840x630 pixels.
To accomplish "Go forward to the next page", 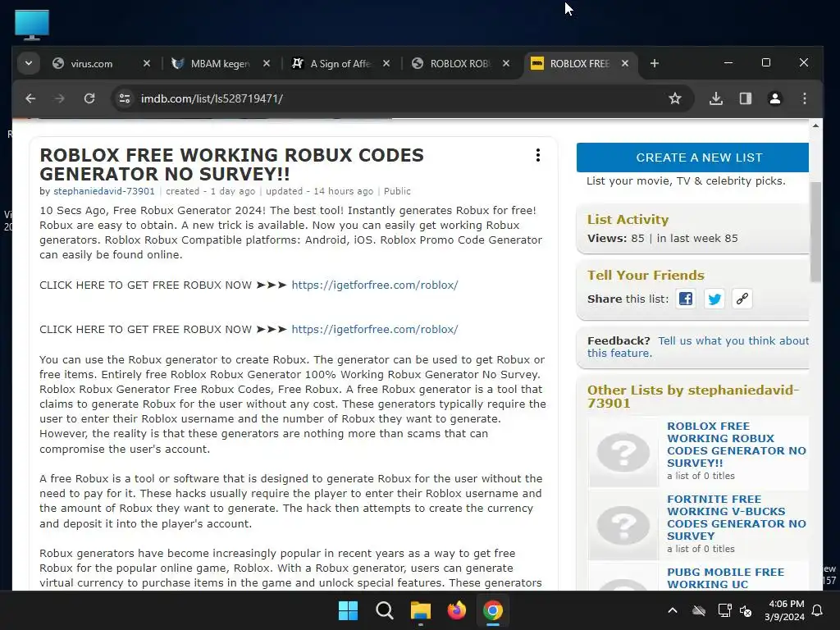I will click(60, 98).
